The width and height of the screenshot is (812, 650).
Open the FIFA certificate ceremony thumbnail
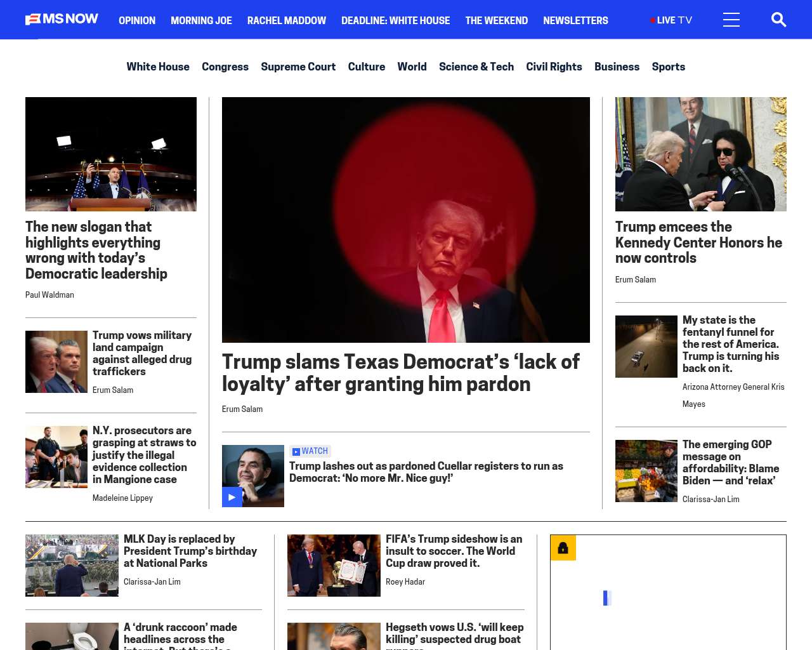334,566
